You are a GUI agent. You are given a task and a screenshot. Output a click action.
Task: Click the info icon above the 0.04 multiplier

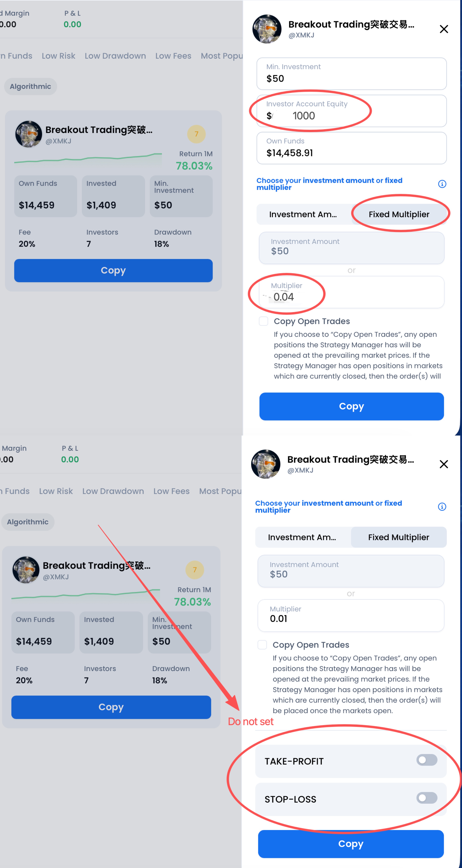[x=442, y=184]
